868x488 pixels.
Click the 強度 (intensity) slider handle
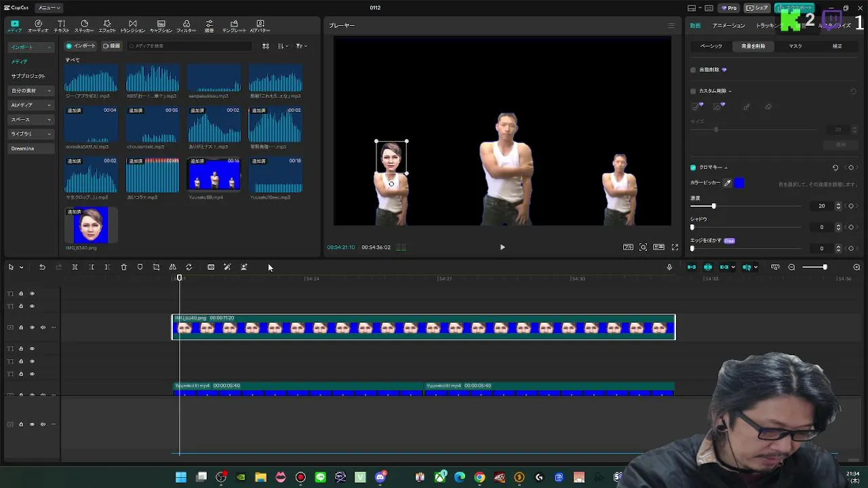[713, 206]
